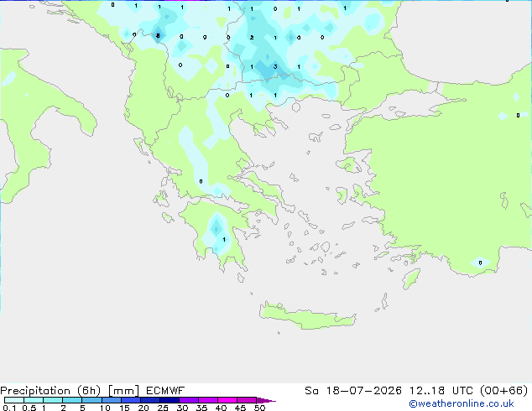Click the '1' value over the Peloponnese

[x=224, y=239]
